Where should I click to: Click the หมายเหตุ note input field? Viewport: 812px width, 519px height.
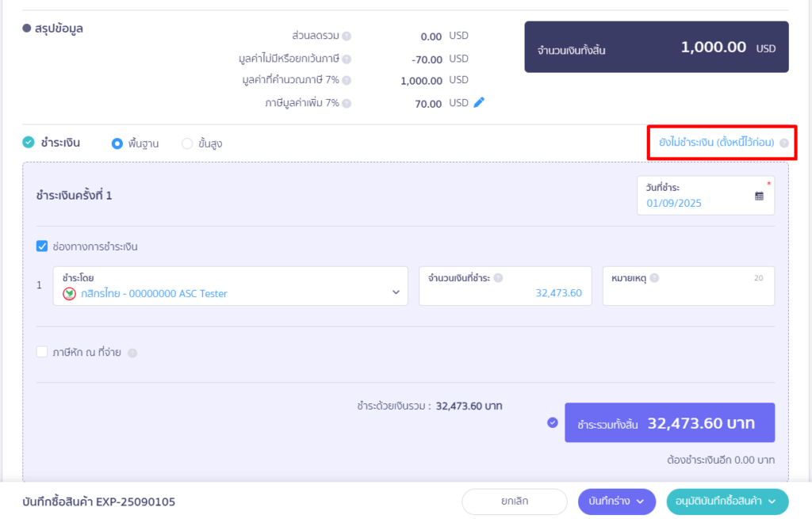click(x=687, y=293)
